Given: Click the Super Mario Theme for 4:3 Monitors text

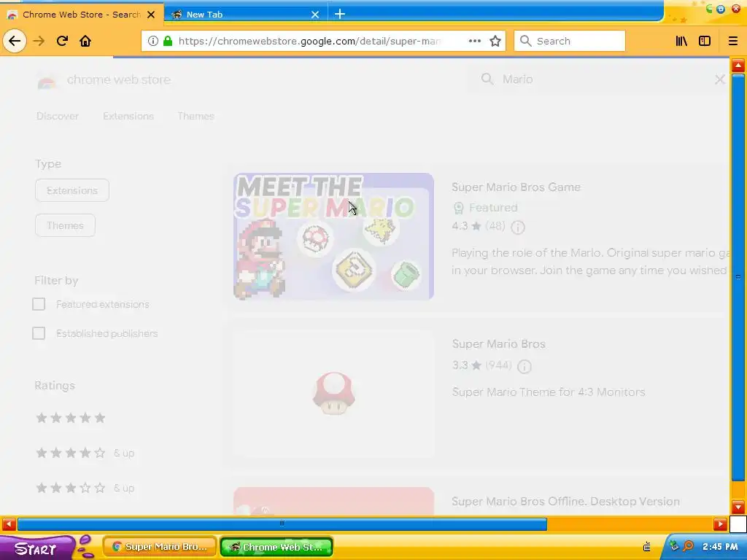Looking at the screenshot, I should (549, 392).
